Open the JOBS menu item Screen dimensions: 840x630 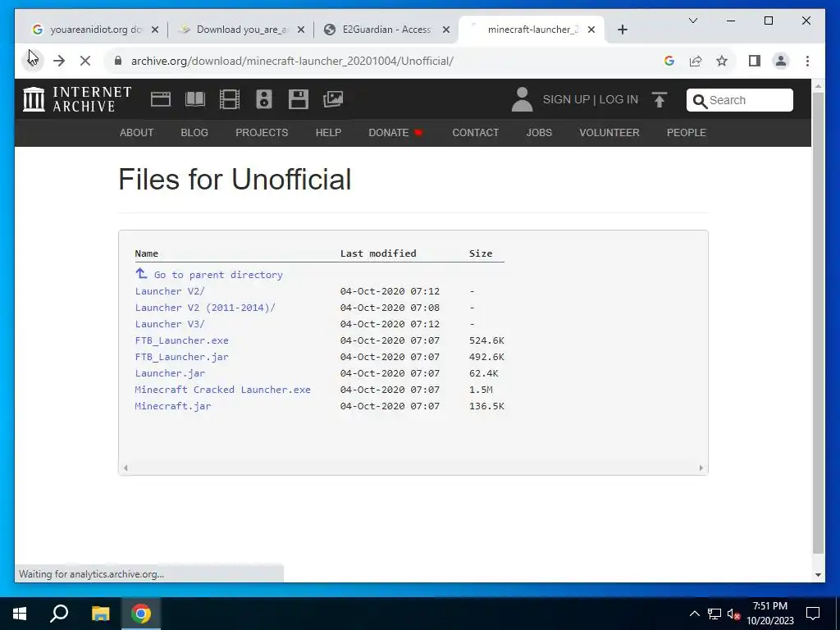tap(539, 133)
